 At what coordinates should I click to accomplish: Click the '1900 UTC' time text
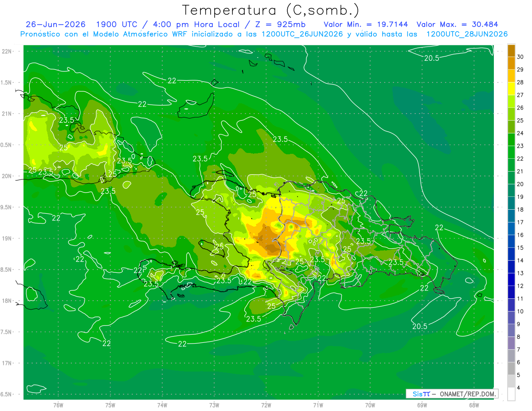pos(117,24)
